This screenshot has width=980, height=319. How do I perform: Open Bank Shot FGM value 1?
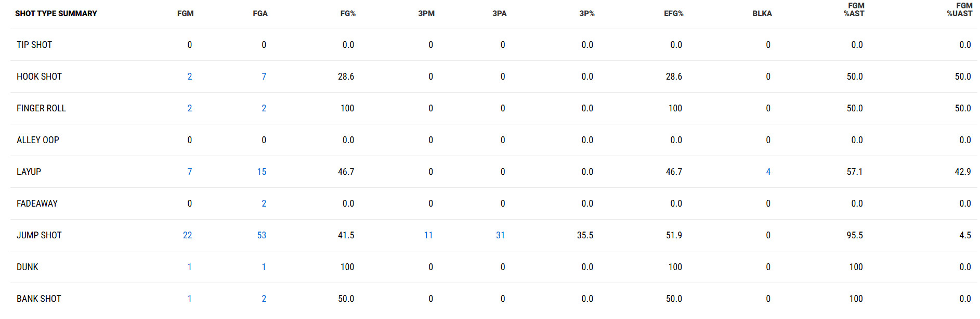(190, 299)
